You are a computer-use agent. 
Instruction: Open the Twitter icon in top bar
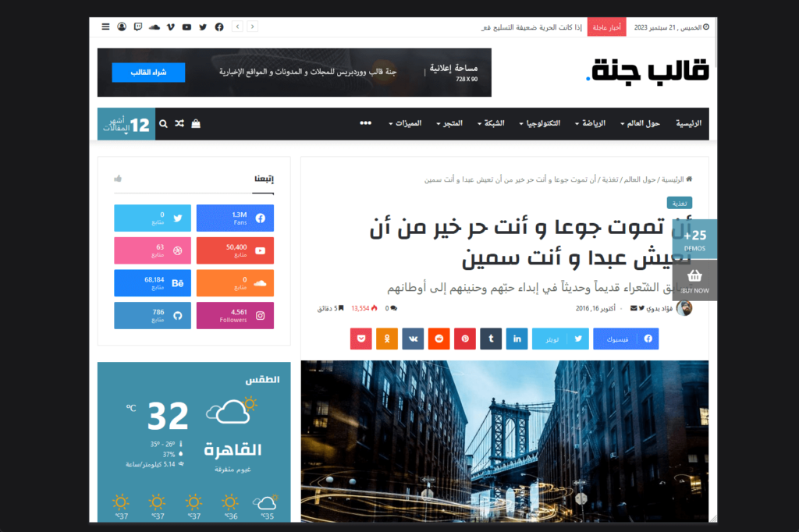203,27
